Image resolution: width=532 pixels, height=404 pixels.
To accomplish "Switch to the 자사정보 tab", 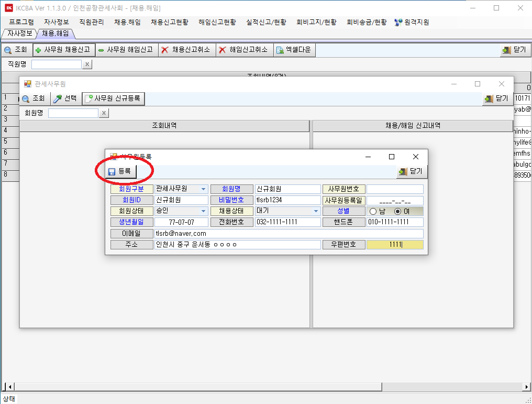I will click(x=19, y=34).
